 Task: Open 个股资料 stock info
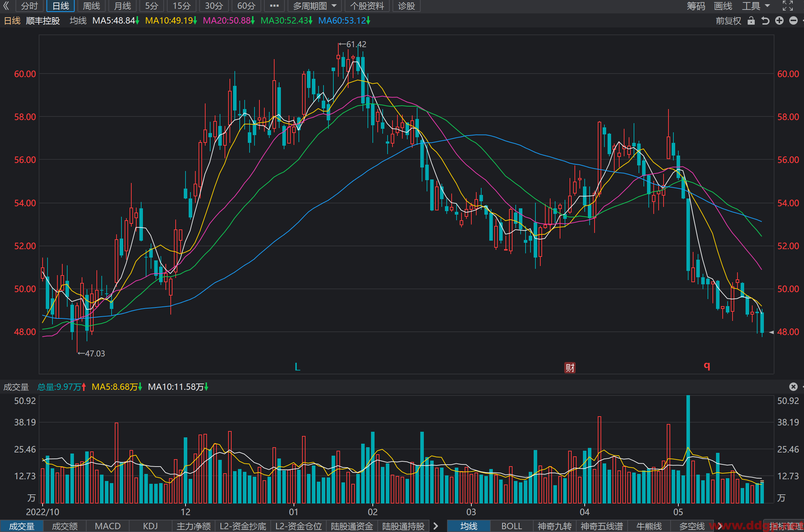367,6
